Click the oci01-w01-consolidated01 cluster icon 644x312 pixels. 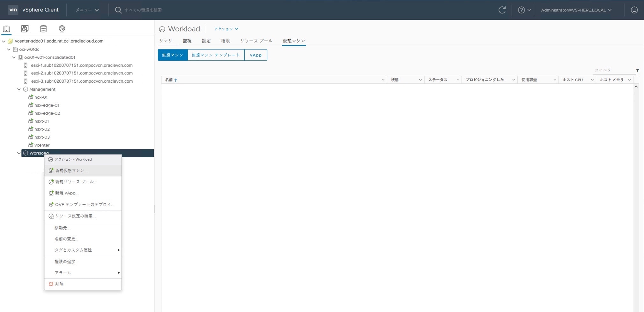point(20,57)
